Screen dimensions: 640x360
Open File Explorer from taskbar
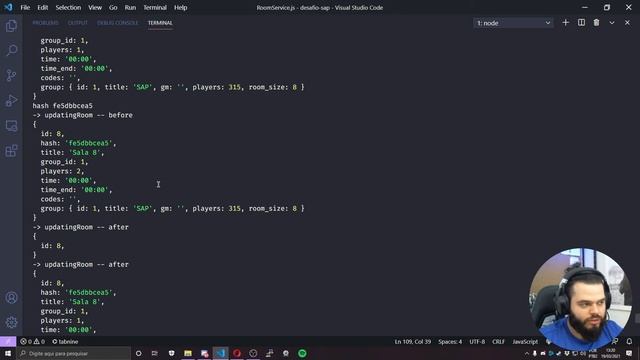click(188, 353)
